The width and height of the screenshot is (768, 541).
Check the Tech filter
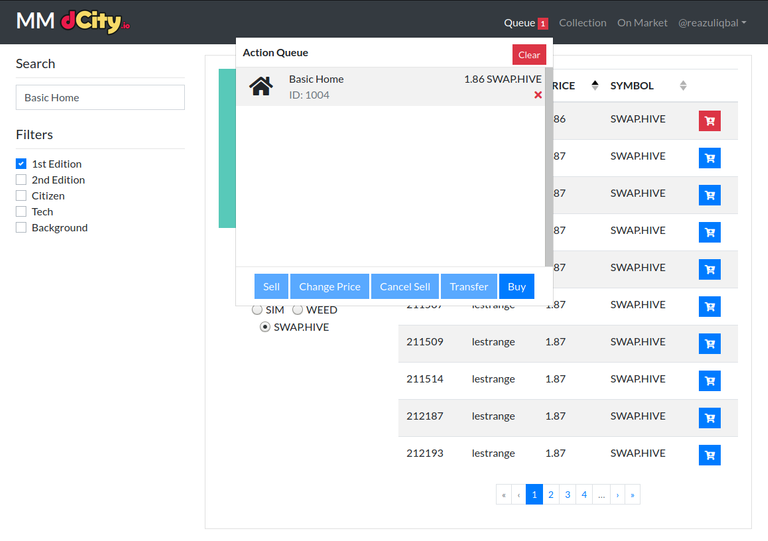(21, 212)
